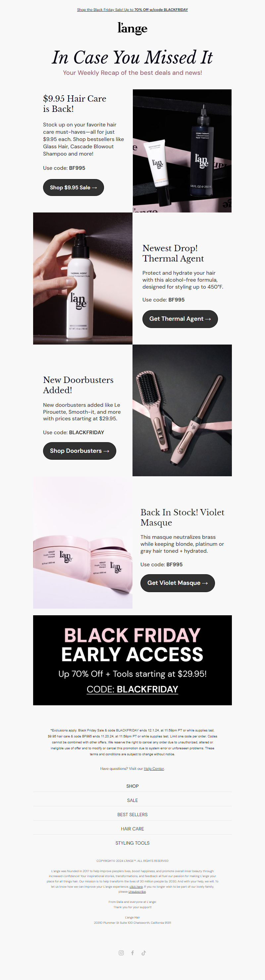Select BEST SELLERS in the footer menu
Screen dimensions: 265x980
[x=132, y=815]
